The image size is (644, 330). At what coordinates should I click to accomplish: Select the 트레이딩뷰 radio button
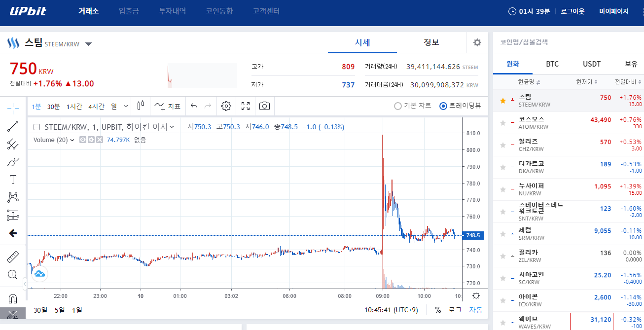(x=443, y=106)
